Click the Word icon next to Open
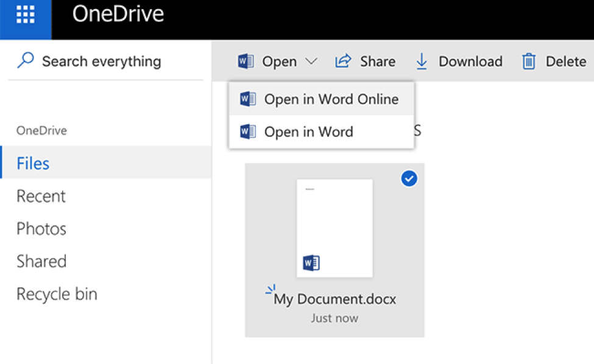594x364 pixels. click(x=246, y=61)
